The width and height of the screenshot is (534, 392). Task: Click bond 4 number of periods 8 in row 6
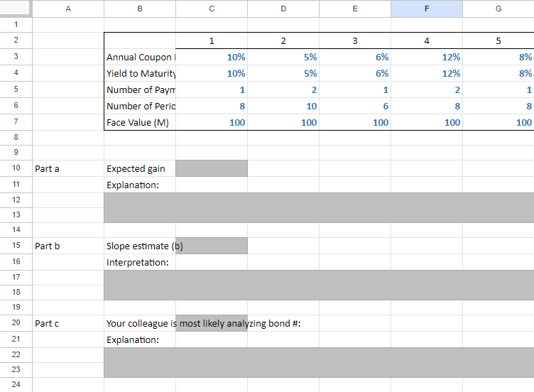pyautogui.click(x=426, y=106)
